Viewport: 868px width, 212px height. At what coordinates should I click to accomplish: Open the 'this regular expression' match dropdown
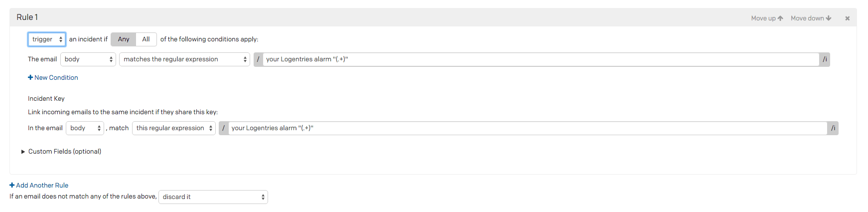point(174,128)
